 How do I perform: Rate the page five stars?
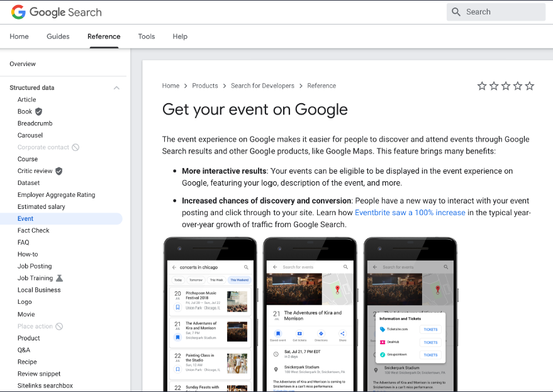[x=530, y=86]
